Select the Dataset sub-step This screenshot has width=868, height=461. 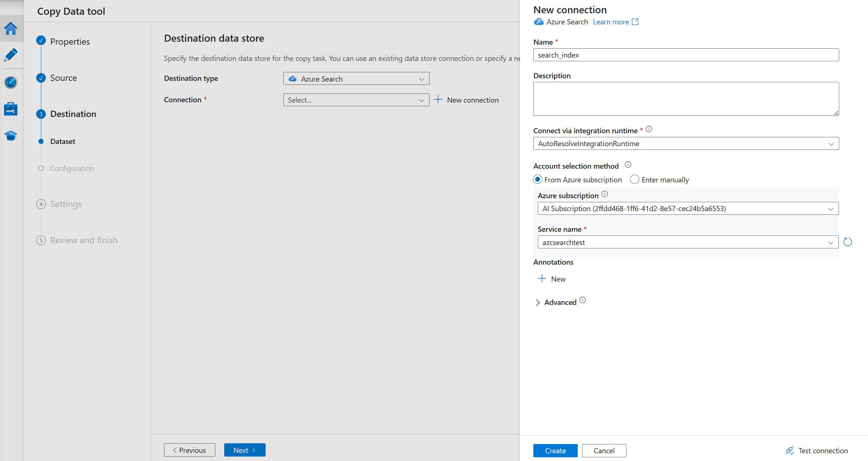pyautogui.click(x=62, y=141)
